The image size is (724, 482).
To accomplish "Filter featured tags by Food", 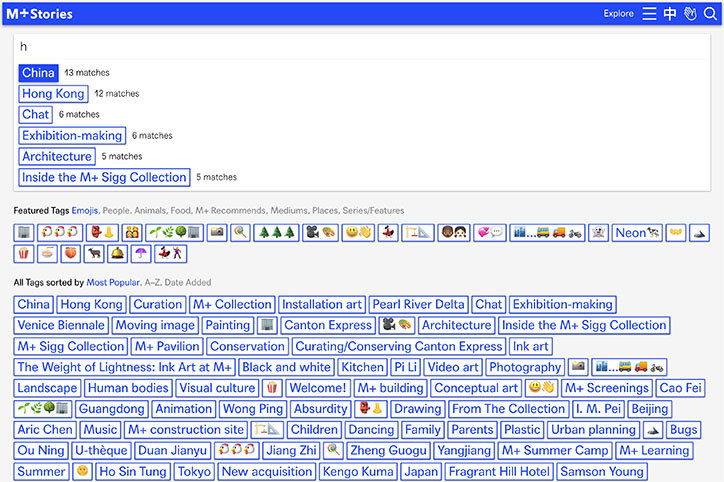I will pyautogui.click(x=181, y=211).
